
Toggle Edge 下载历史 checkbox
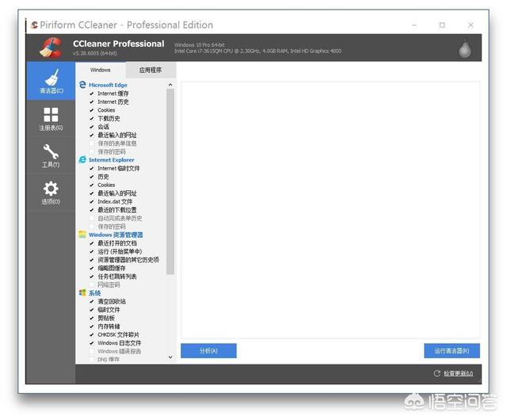click(x=92, y=118)
